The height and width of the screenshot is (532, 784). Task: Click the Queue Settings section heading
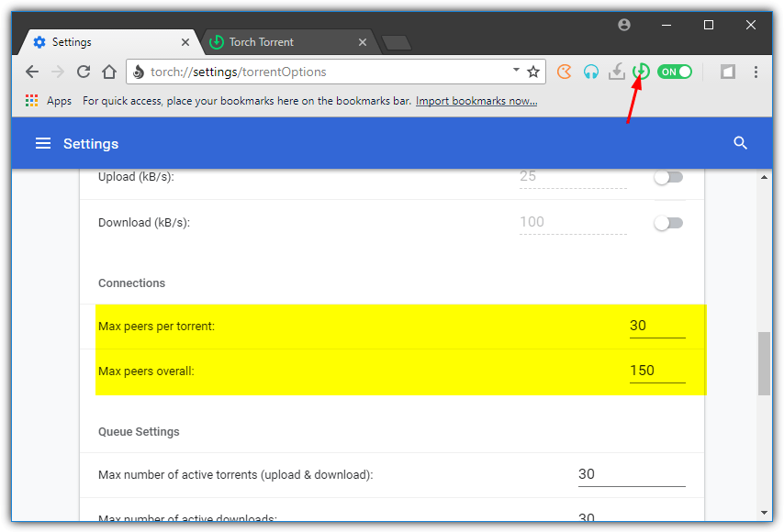click(x=139, y=432)
